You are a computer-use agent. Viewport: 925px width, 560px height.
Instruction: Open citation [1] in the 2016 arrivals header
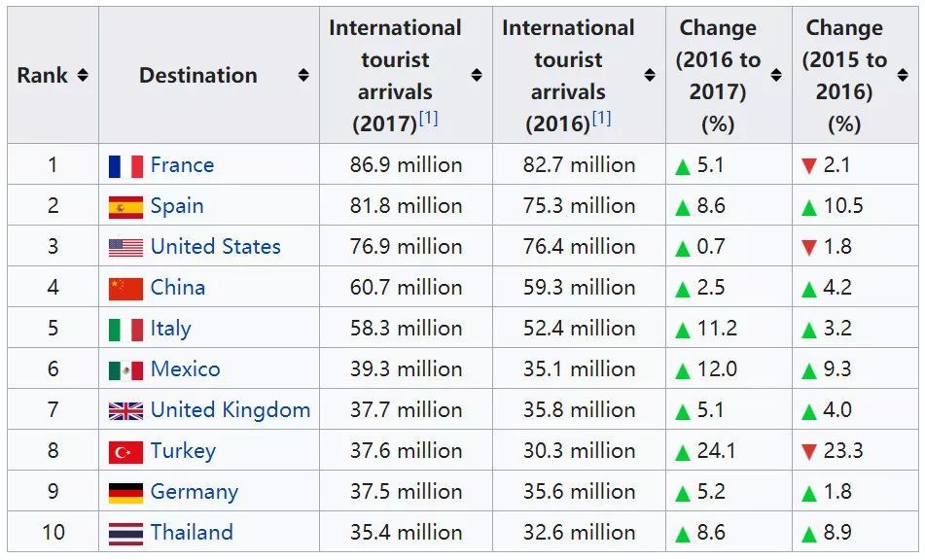pyautogui.click(x=601, y=119)
